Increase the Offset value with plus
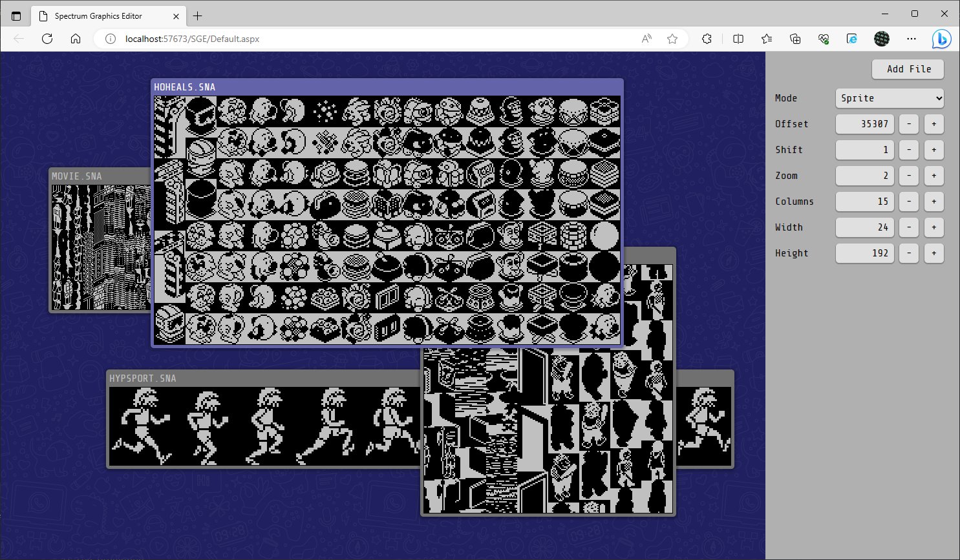960x560 pixels. [933, 124]
